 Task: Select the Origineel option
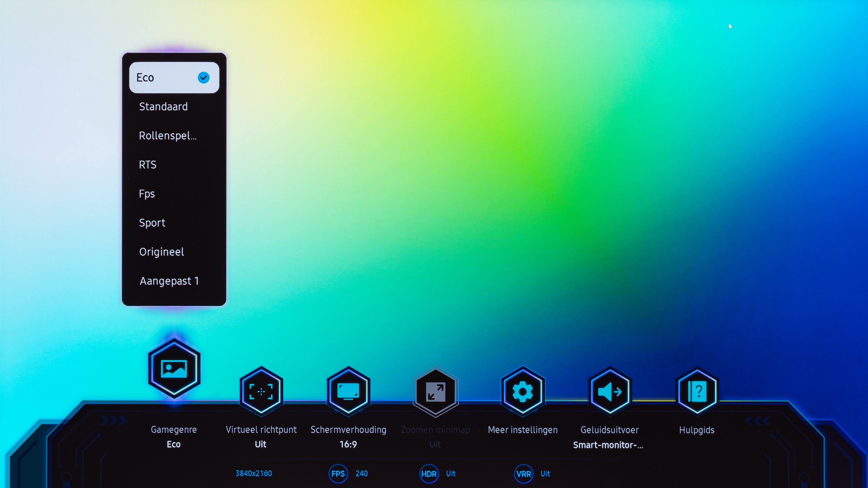(161, 252)
